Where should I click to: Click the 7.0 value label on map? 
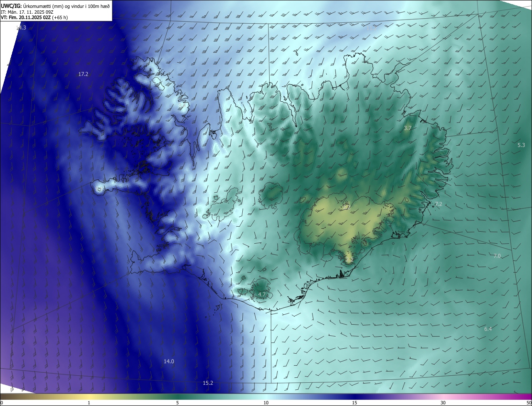(497, 256)
